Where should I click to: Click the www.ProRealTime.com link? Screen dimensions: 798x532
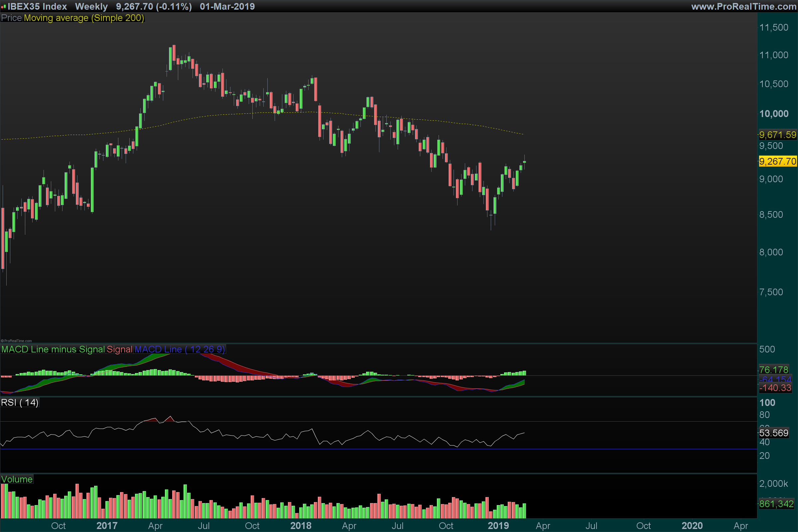(743, 6)
